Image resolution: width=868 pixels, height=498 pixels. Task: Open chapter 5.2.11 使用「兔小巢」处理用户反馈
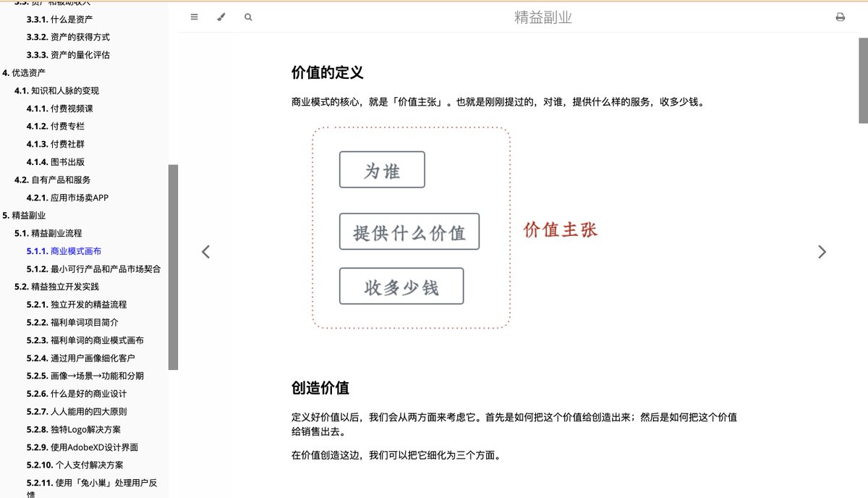tap(92, 487)
